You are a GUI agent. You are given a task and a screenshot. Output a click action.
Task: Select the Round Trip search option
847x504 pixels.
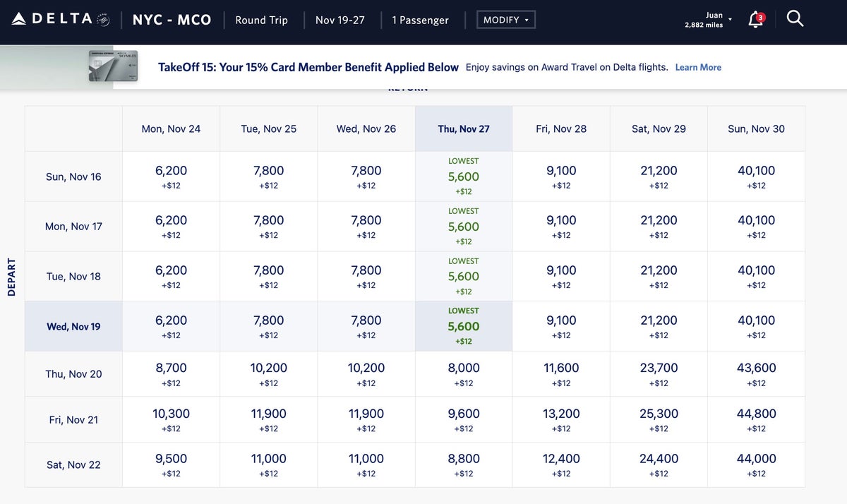pyautogui.click(x=261, y=20)
